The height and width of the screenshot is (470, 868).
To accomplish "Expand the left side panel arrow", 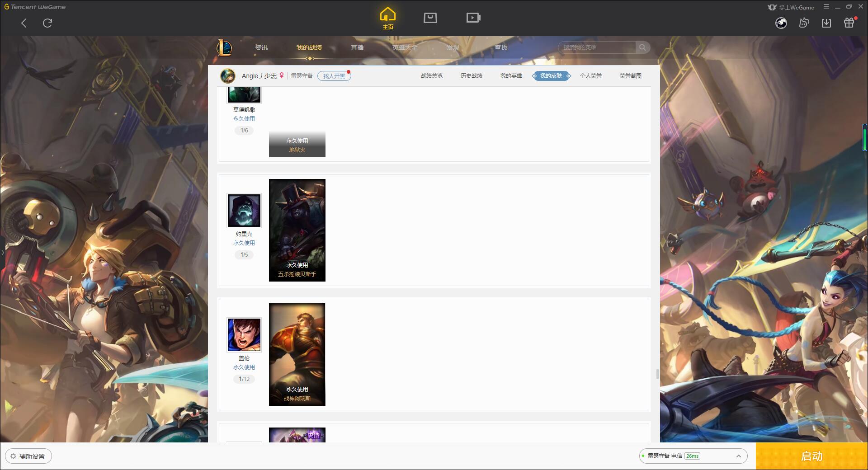I will (x=2, y=252).
